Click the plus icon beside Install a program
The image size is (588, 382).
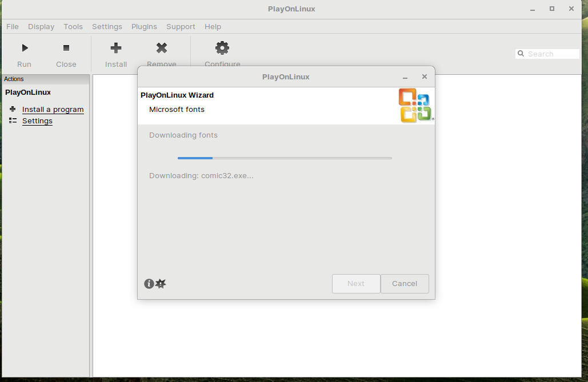pyautogui.click(x=13, y=109)
